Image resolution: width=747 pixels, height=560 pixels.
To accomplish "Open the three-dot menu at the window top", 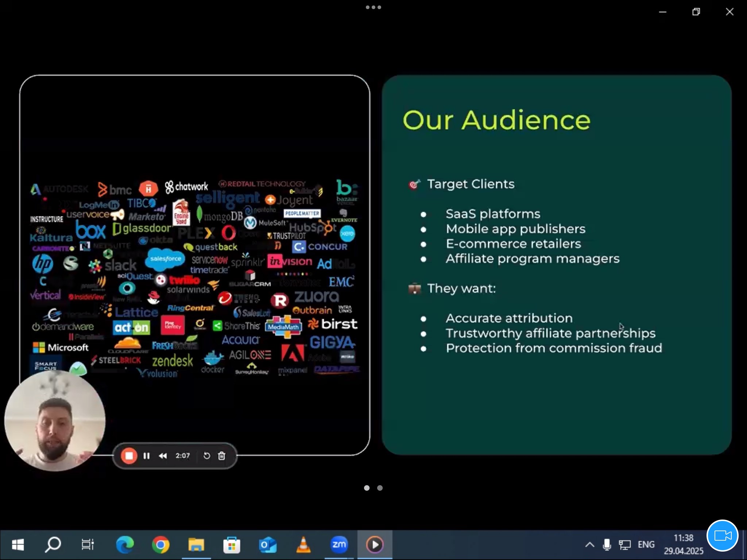I will (x=373, y=7).
